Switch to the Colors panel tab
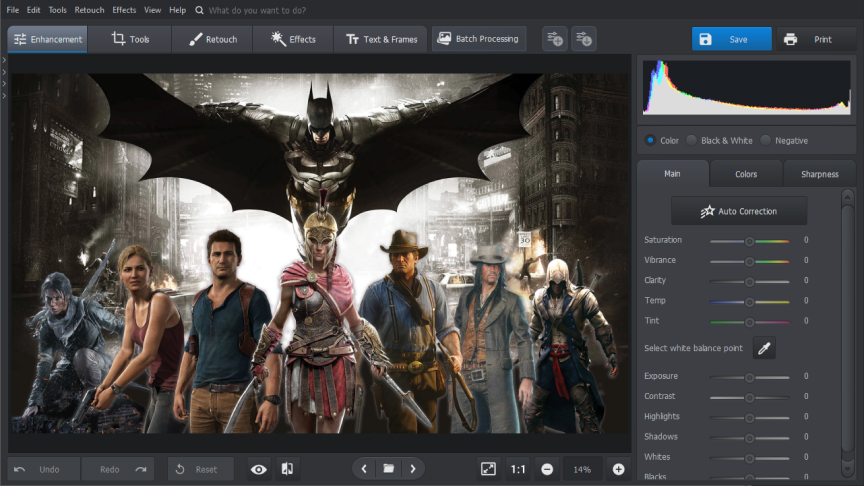 tap(746, 174)
